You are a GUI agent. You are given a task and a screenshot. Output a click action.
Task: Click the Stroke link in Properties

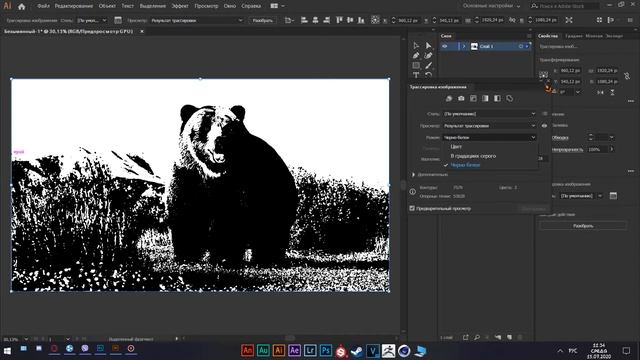pyautogui.click(x=560, y=138)
